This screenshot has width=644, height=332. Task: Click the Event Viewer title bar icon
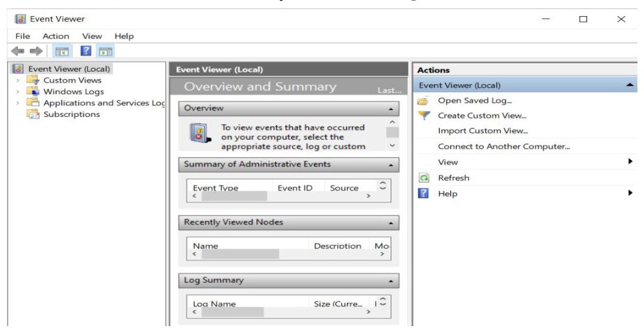pyautogui.click(x=20, y=19)
